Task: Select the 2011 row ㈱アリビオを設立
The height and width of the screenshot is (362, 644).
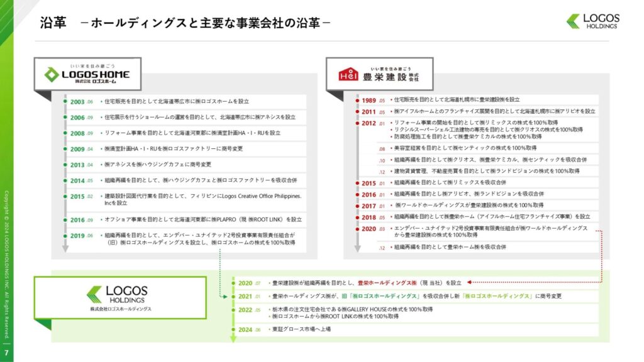Action: [x=494, y=111]
